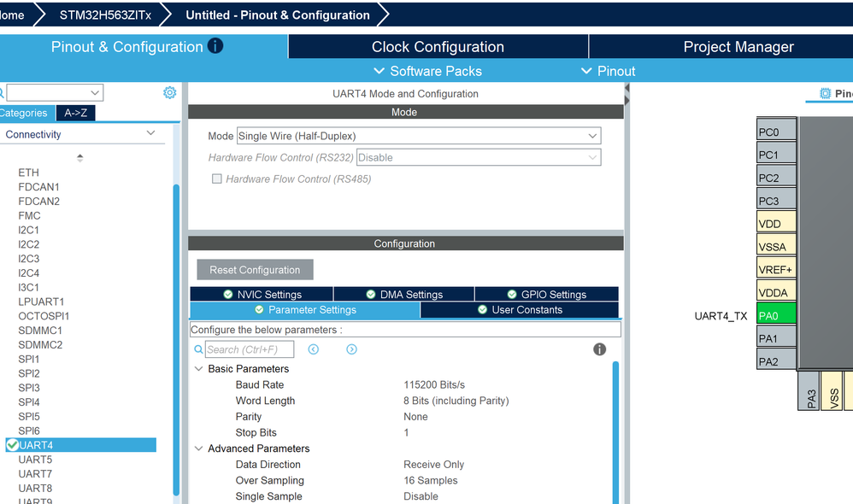Open GPIO Settings tab
Image resolution: width=853 pixels, height=504 pixels.
coord(547,294)
